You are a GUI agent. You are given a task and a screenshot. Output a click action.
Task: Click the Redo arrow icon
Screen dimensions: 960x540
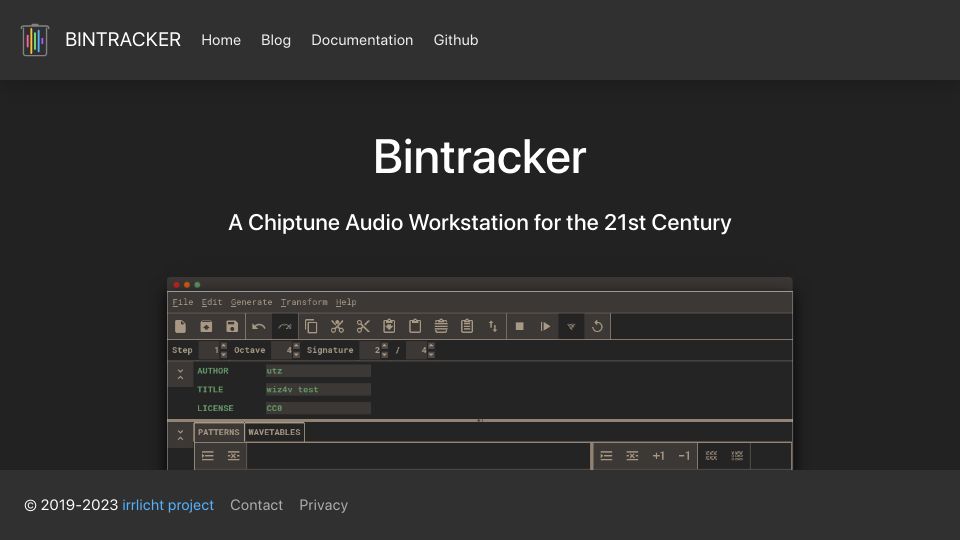coord(285,326)
